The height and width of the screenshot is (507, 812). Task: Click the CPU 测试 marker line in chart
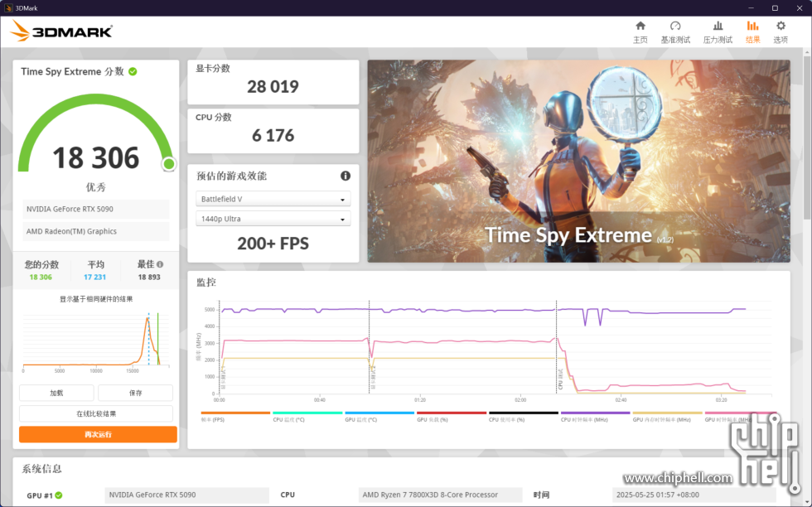[557, 347]
